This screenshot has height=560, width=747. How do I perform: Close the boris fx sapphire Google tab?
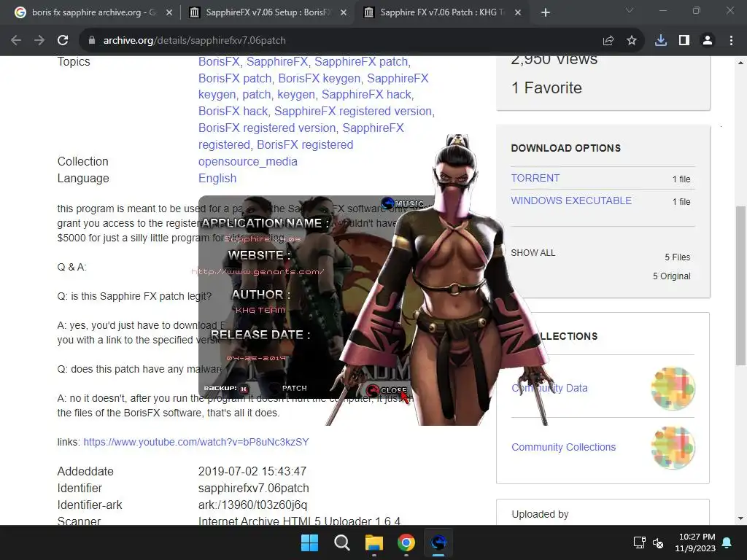click(x=169, y=12)
